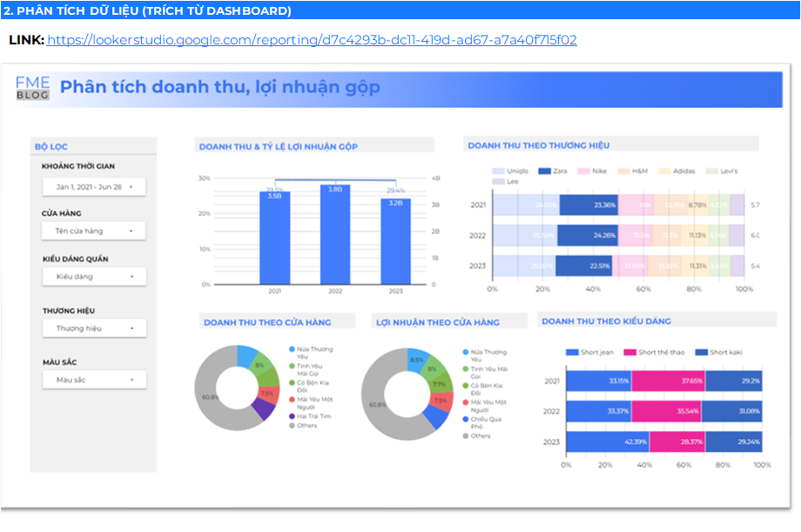This screenshot has height=532, width=801.
Task: Click the Short jean legend marker
Action: (572, 351)
